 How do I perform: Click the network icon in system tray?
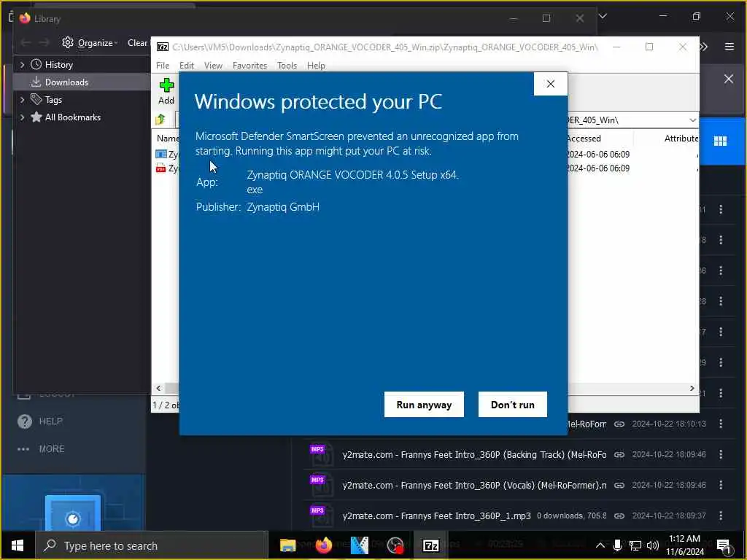point(635,545)
